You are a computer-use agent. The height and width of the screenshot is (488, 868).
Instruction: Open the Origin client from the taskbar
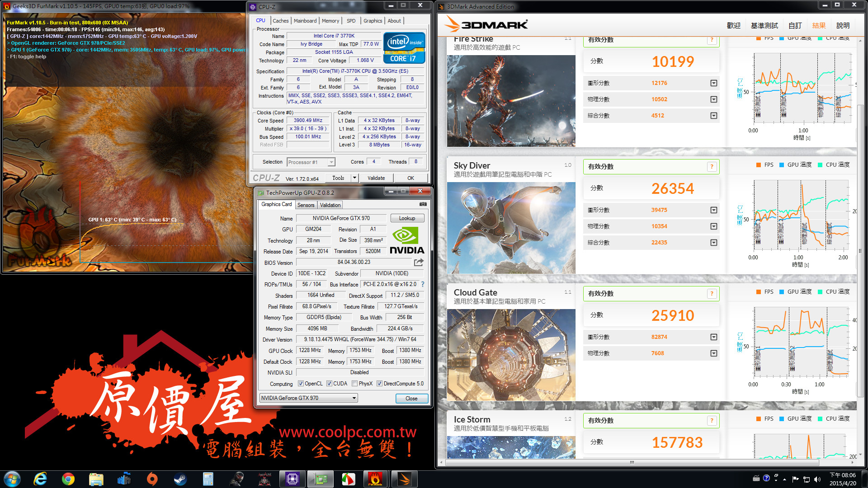(x=152, y=479)
